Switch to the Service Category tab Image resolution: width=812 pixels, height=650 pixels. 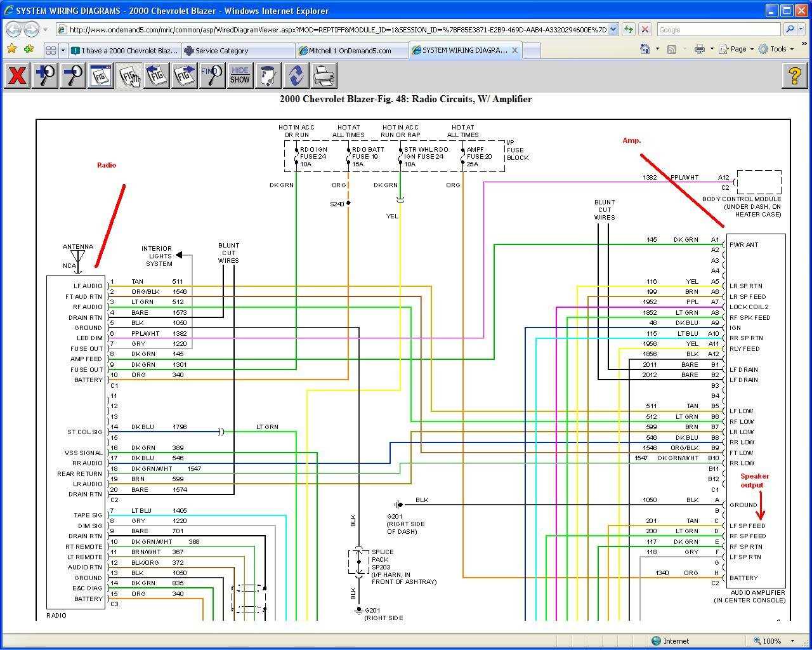click(238, 50)
